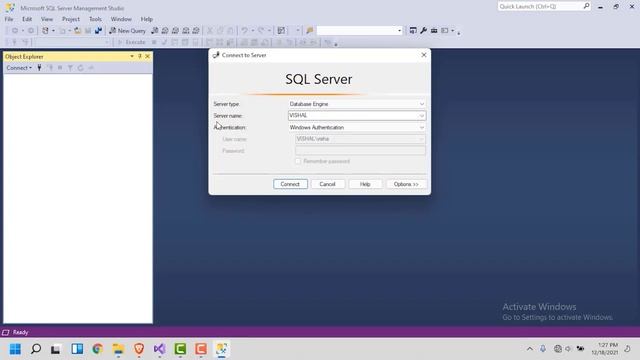Click the save-all blue disks toolbar icon
This screenshot has width=640, height=360.
pos(98,31)
